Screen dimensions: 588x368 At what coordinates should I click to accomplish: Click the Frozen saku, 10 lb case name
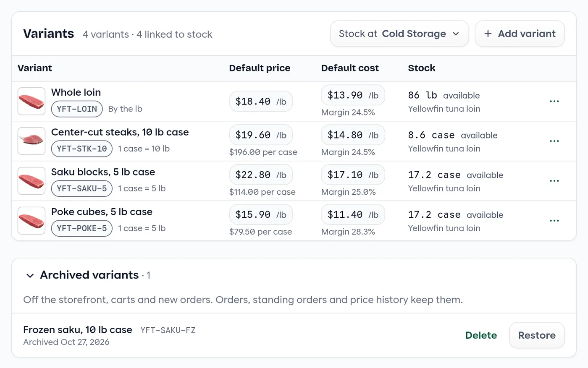pos(78,330)
